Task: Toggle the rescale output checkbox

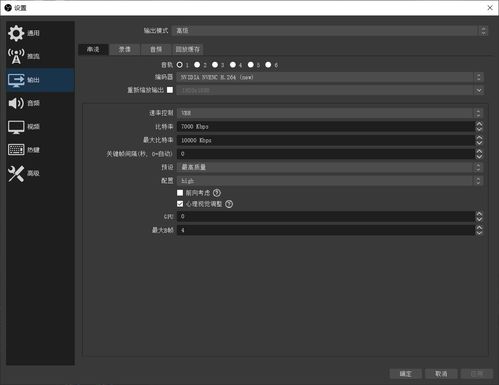Action: (x=170, y=90)
